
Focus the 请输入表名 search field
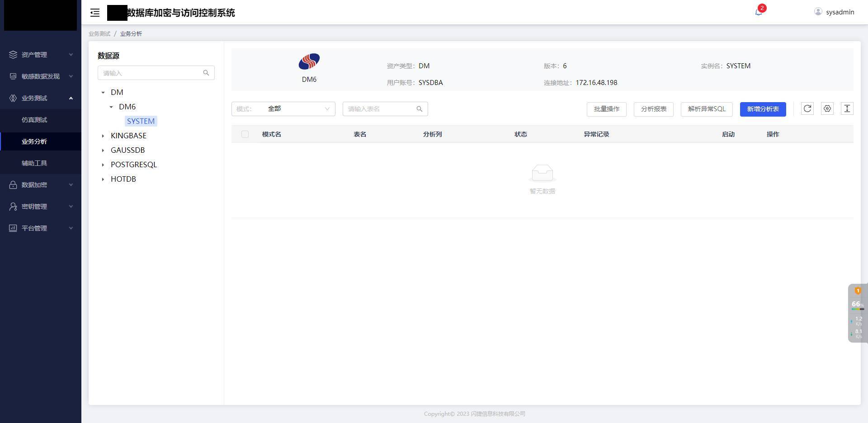385,109
